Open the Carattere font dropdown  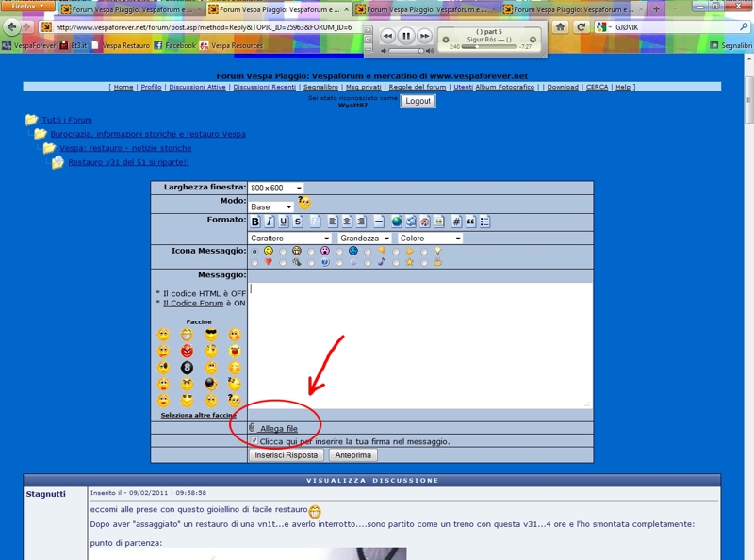pos(290,239)
